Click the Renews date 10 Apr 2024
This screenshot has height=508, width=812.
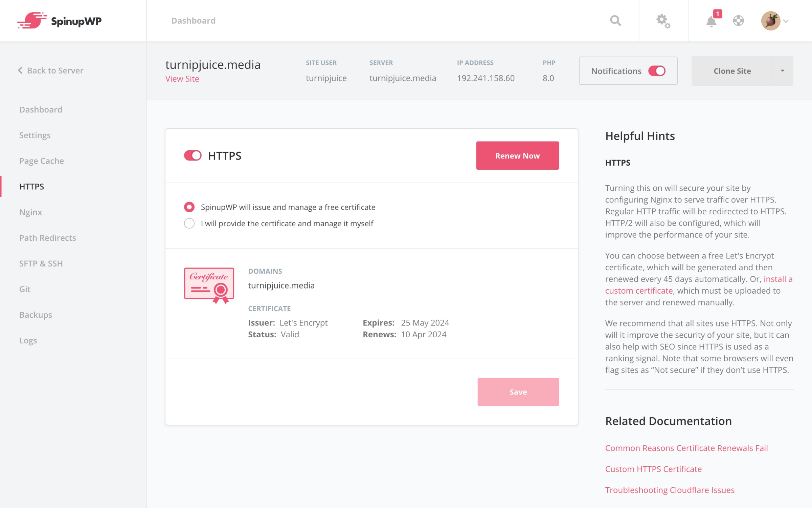coord(424,334)
